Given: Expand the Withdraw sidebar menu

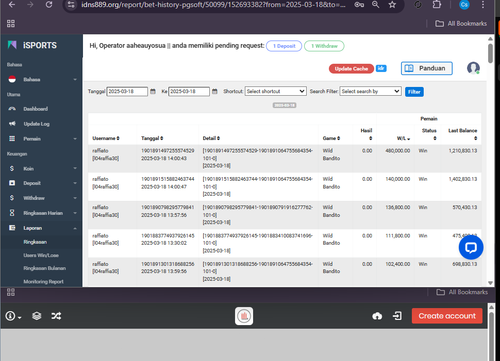Looking at the screenshot, I should (42, 198).
